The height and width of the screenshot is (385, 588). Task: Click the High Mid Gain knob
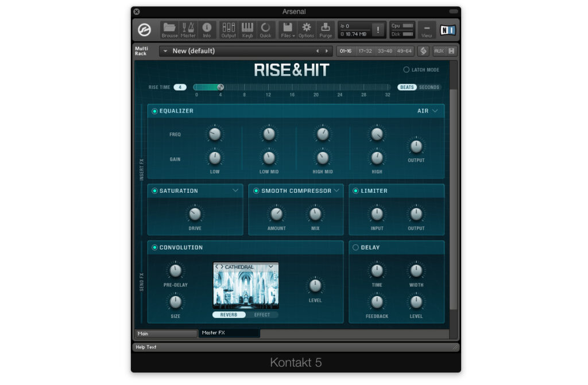(x=323, y=158)
